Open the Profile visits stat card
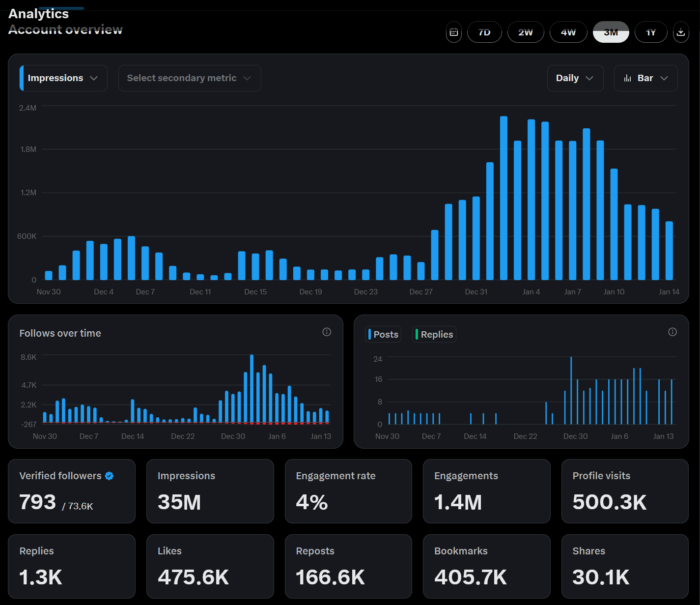The image size is (700, 605). click(x=624, y=491)
